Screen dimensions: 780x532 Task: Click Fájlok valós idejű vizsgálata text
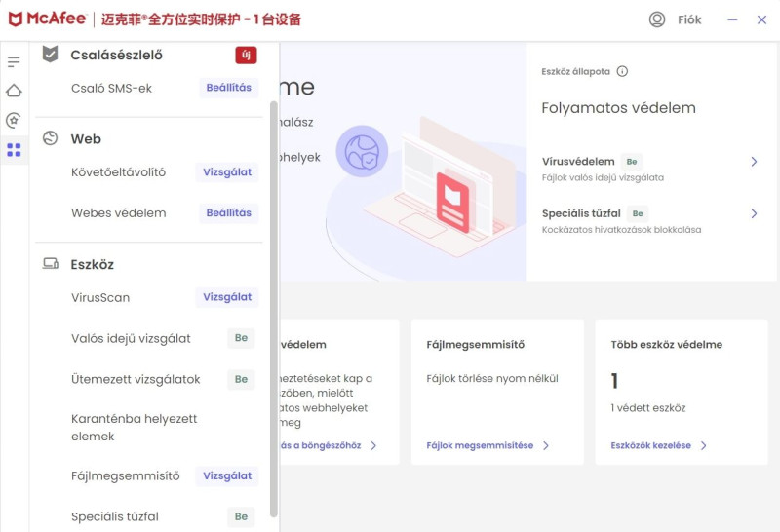[x=603, y=177]
